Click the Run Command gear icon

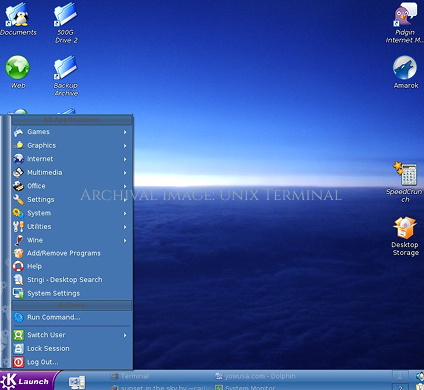tap(18, 317)
